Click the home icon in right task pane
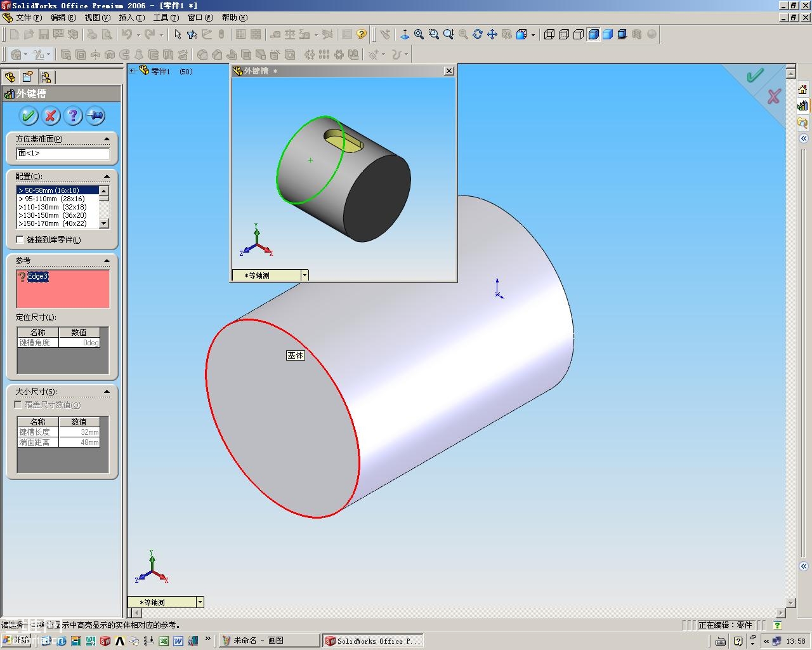The width and height of the screenshot is (812, 650). click(x=802, y=90)
